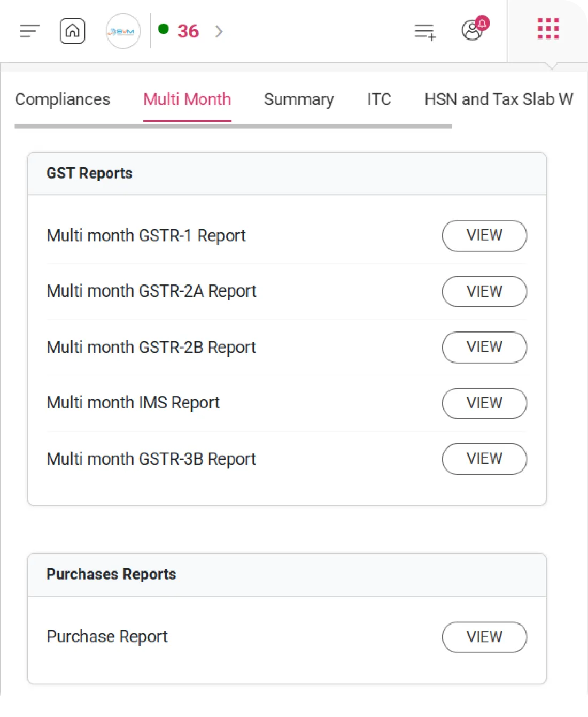This screenshot has width=588, height=717.
Task: Click the Purchases Reports section header
Action: 287,575
